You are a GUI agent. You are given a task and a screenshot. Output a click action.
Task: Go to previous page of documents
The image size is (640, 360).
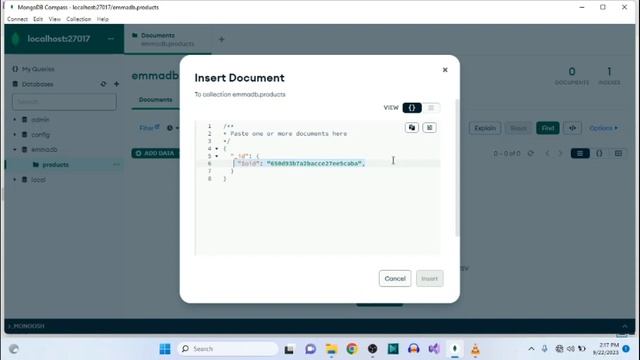(547, 153)
